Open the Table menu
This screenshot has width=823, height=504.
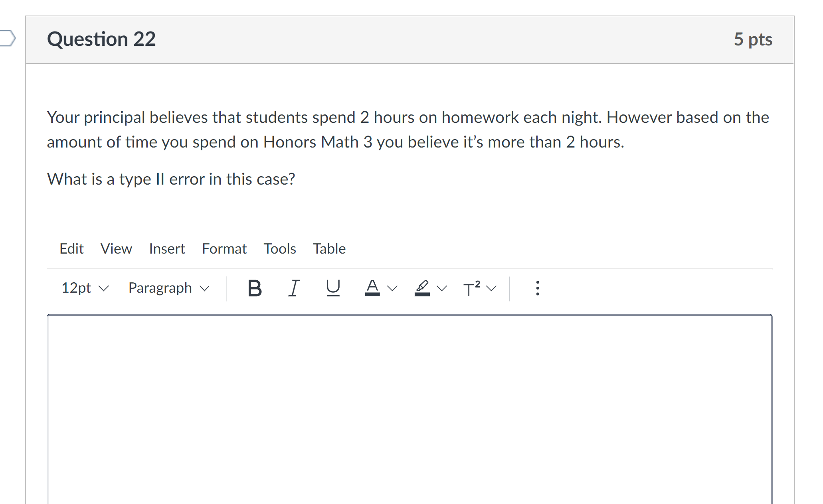pyautogui.click(x=329, y=248)
